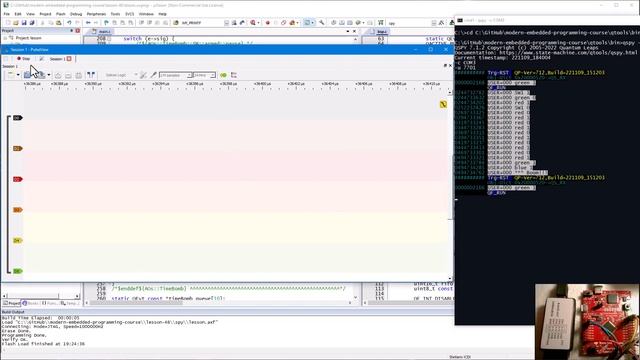
Task: Open the Tools menu in uVision
Action: tap(116, 14)
